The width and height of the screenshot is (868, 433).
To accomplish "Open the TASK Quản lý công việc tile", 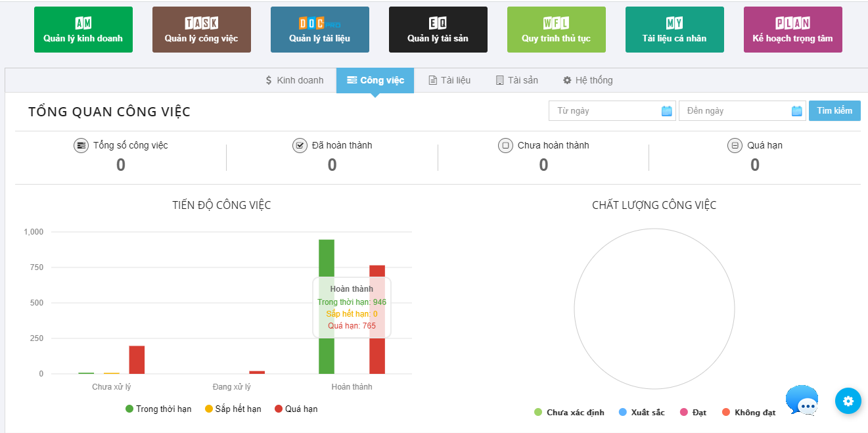I will (x=201, y=30).
